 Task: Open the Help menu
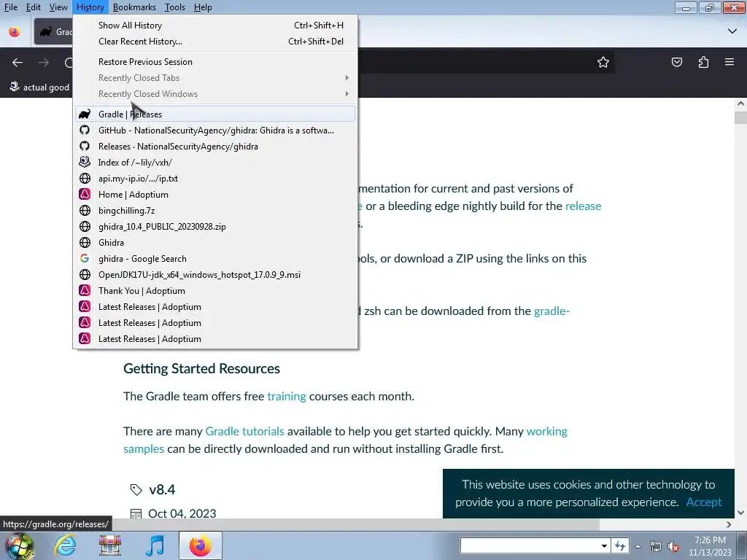coord(203,7)
